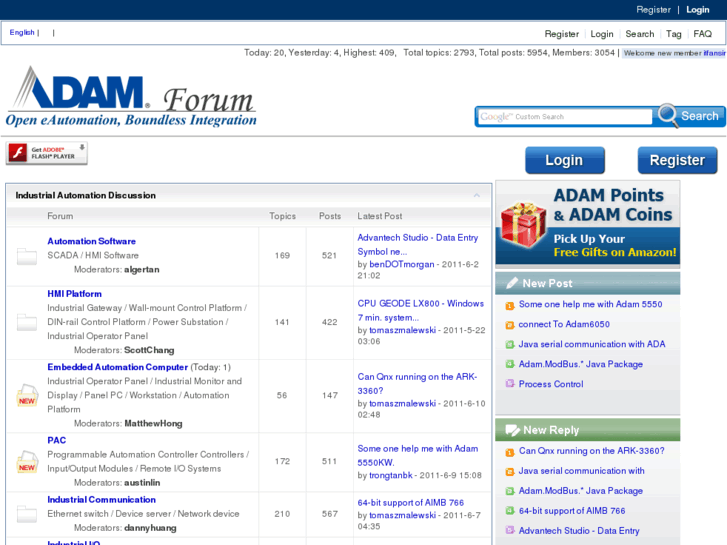The height and width of the screenshot is (545, 727).
Task: Click the pencil icon beside New Post
Action: pos(512,283)
